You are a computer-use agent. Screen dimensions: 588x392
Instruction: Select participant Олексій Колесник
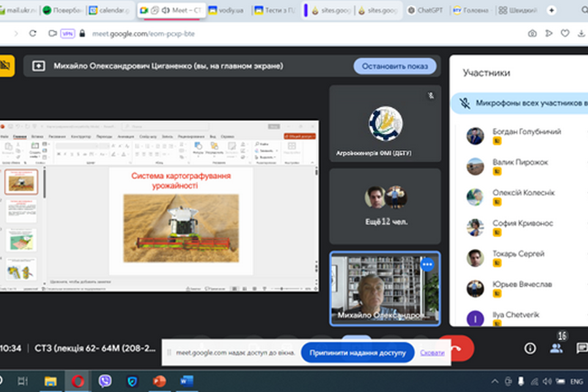(527, 197)
